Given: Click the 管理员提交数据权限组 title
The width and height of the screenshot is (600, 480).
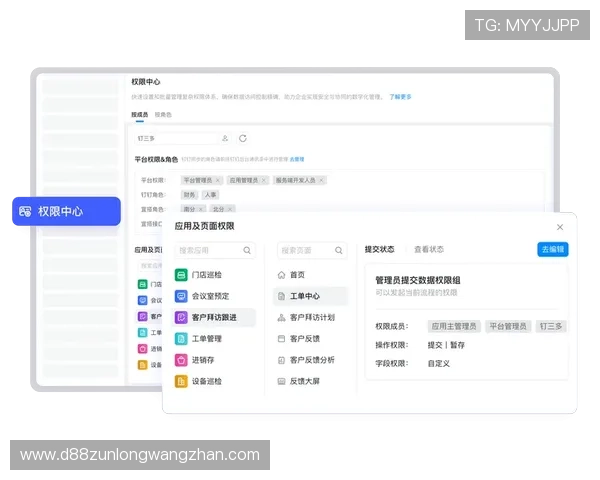Looking at the screenshot, I should tap(418, 280).
